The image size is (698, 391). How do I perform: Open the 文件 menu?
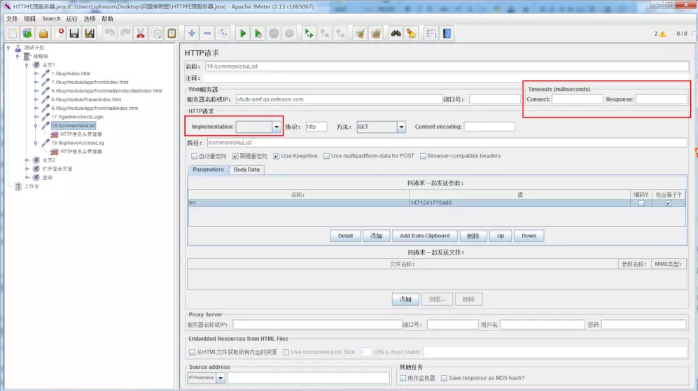pyautogui.click(x=12, y=19)
